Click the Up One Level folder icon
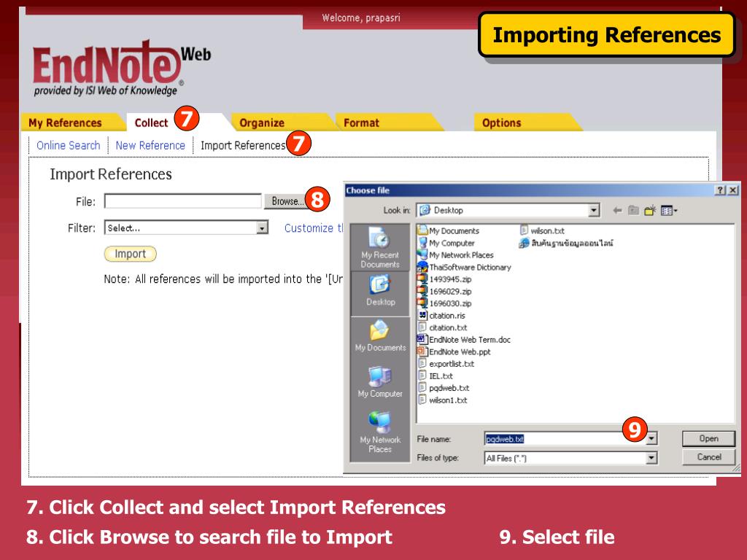The image size is (747, 560). 633,211
